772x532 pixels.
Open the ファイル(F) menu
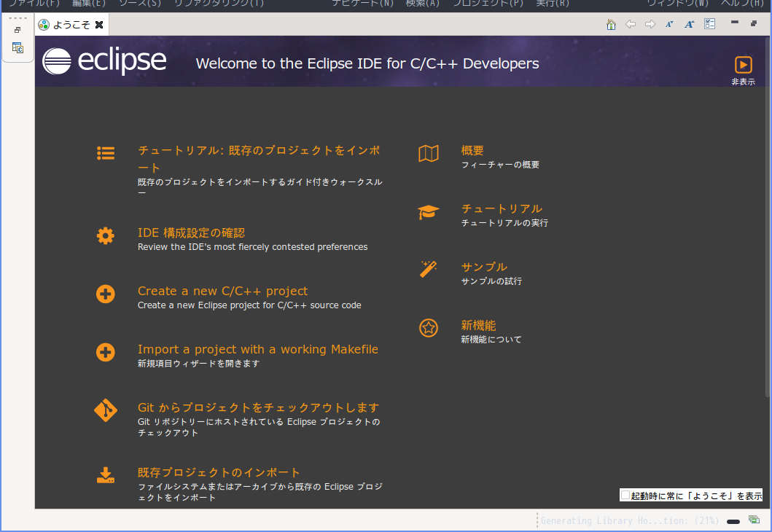pos(34,4)
